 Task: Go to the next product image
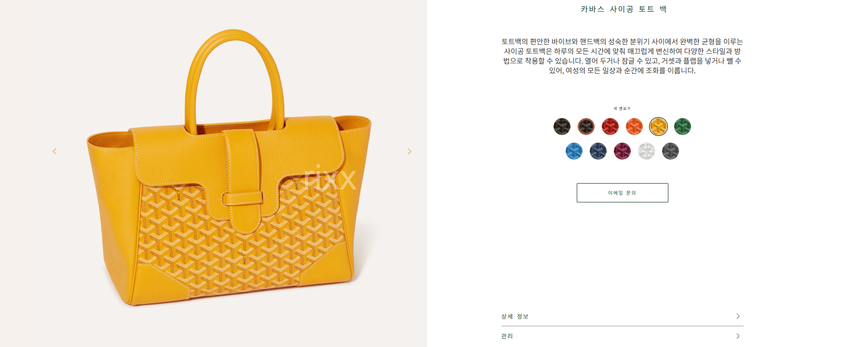coord(409,151)
